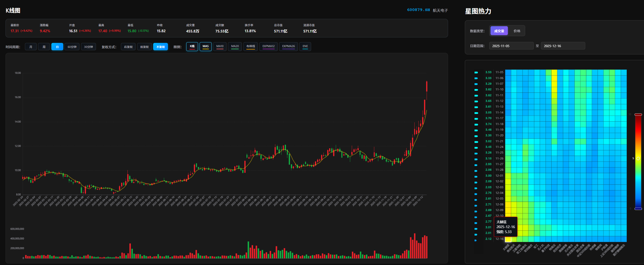Click the stock code 600879.SH
The height and width of the screenshot is (265, 644).
[x=418, y=10]
